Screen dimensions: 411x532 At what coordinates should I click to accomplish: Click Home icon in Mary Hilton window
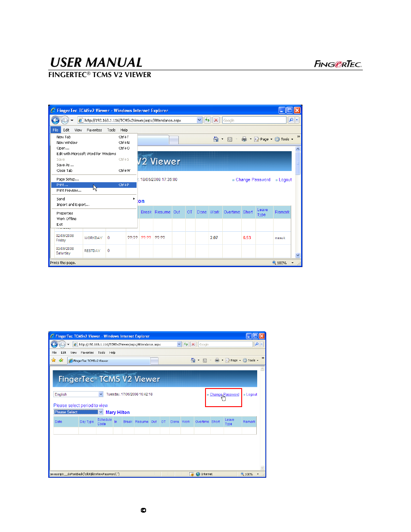193,360
